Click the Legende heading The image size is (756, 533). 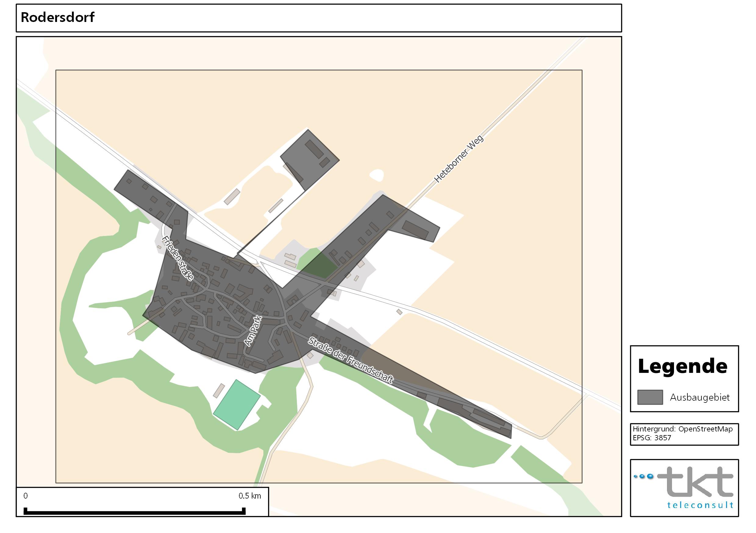coord(682,366)
